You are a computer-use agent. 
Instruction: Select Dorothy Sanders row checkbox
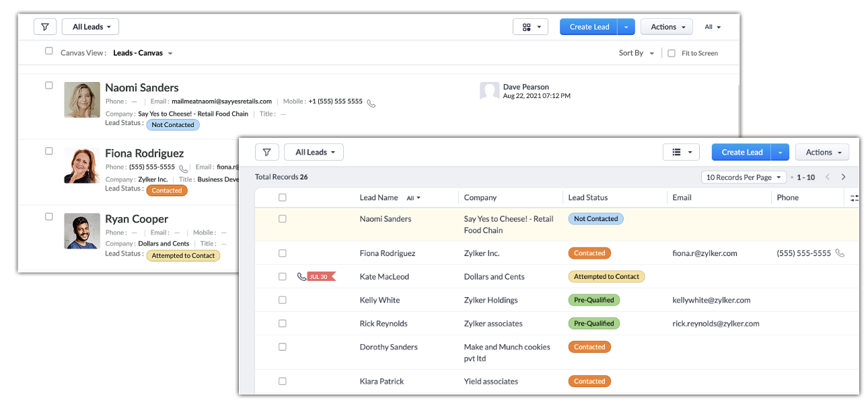[x=283, y=347]
